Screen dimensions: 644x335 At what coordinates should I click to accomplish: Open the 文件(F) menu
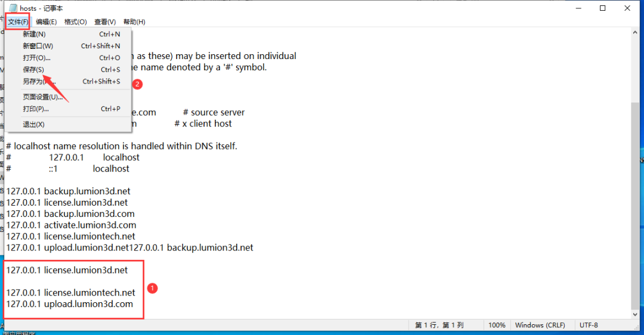pos(18,22)
